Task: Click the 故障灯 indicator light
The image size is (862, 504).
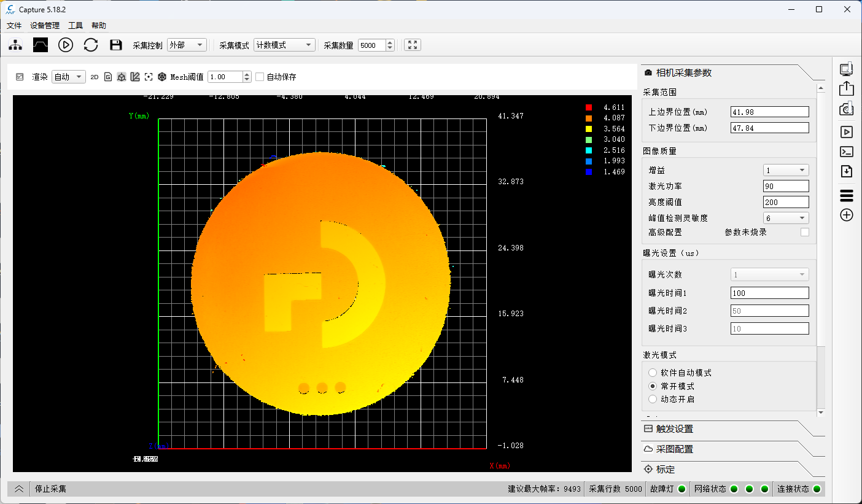Action: point(681,489)
